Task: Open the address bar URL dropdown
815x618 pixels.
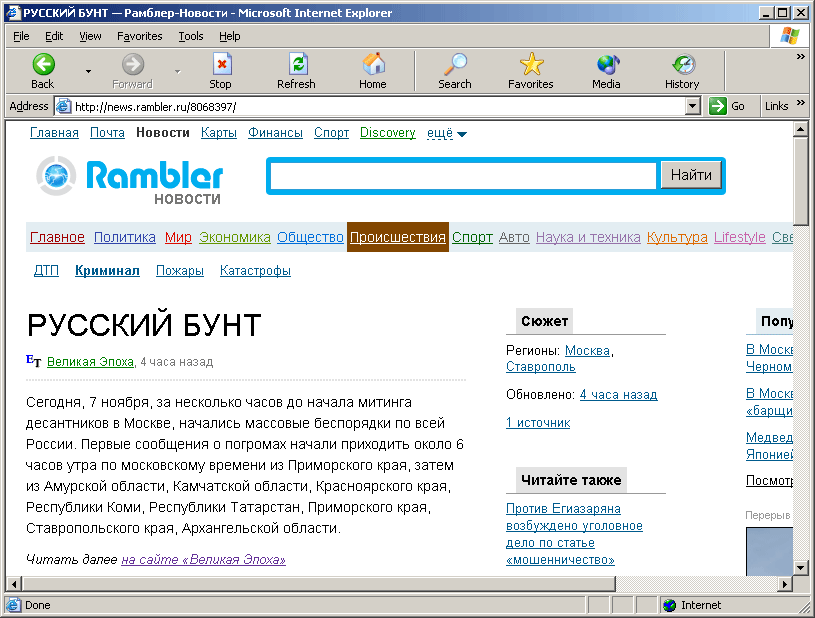Action: click(692, 106)
